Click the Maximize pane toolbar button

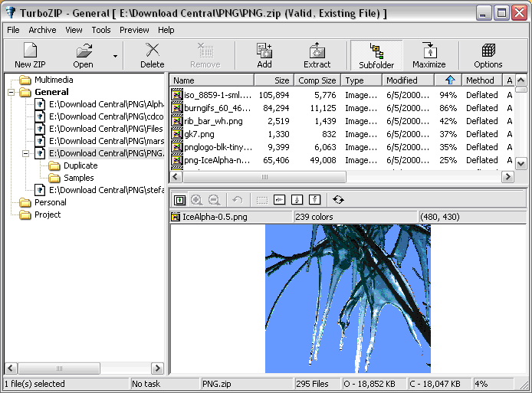tap(429, 55)
